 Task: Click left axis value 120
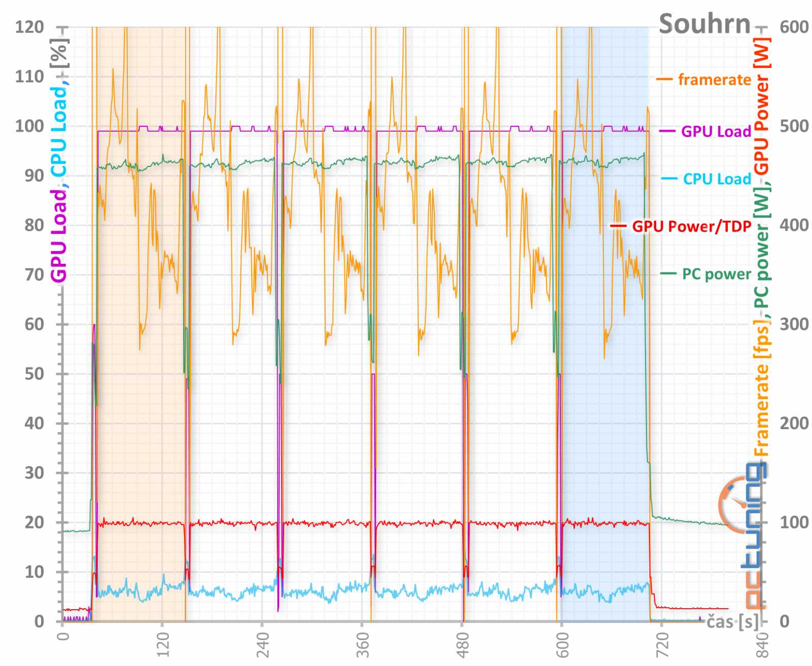(x=29, y=27)
